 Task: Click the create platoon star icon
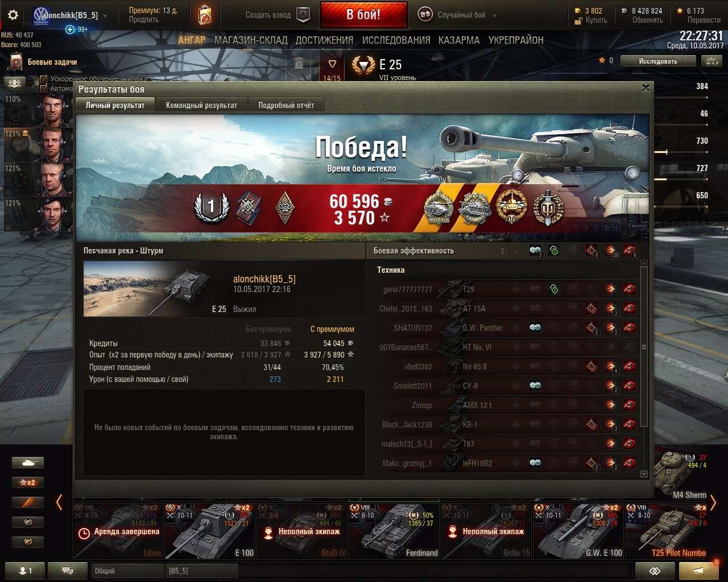coord(304,15)
